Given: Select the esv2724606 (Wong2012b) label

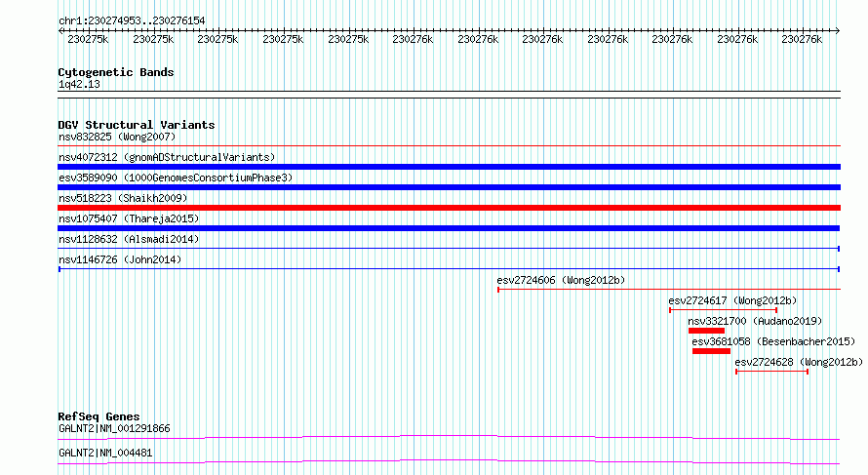Looking at the screenshot, I should click(x=561, y=280).
